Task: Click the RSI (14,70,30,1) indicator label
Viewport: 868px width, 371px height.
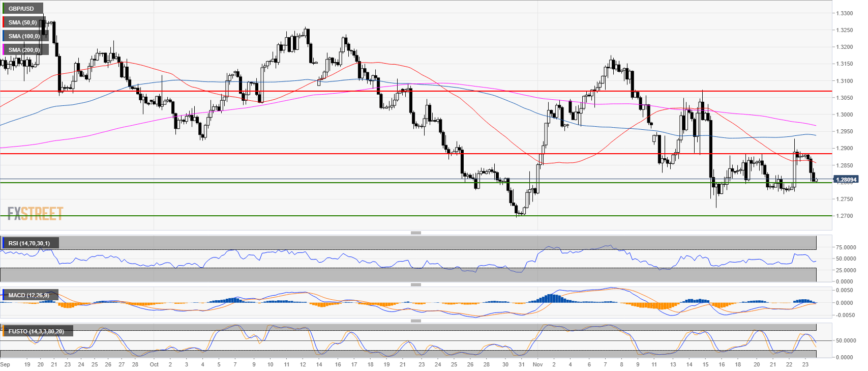Action: tap(29, 243)
